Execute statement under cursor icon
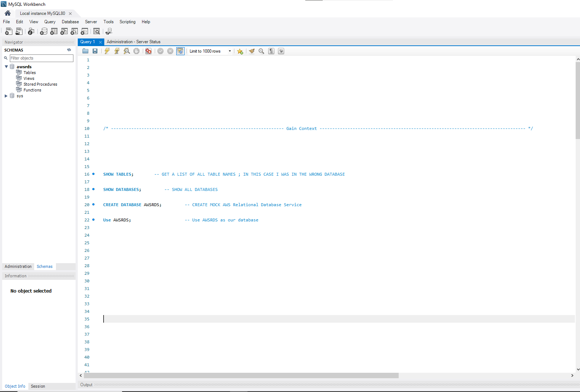The width and height of the screenshot is (580, 392). [x=117, y=51]
